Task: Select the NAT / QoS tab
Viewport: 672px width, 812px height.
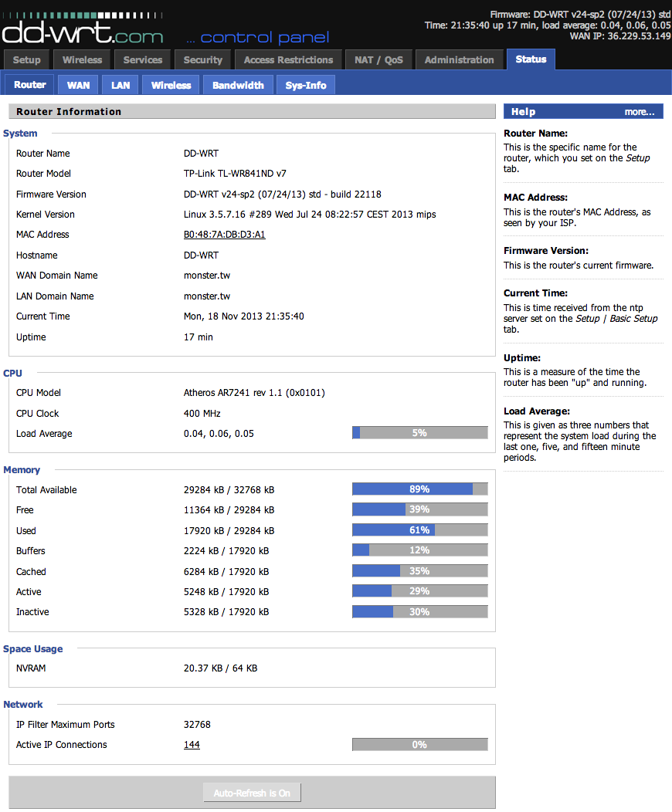Action: (378, 60)
